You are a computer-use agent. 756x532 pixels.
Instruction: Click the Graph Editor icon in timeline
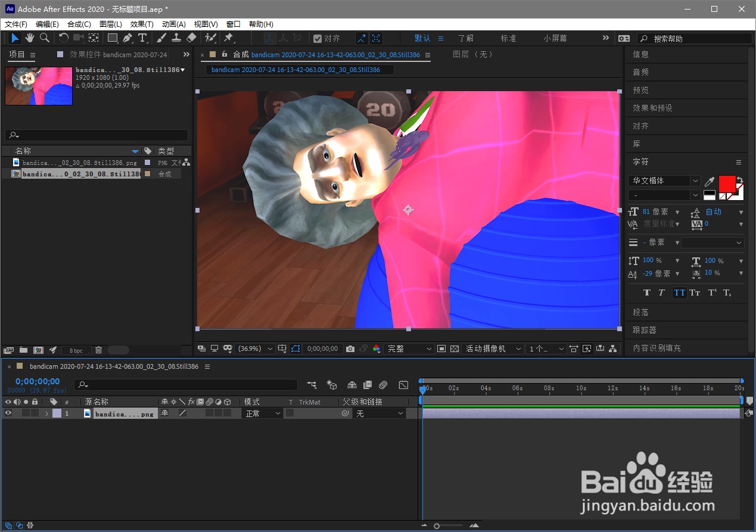[x=403, y=385]
